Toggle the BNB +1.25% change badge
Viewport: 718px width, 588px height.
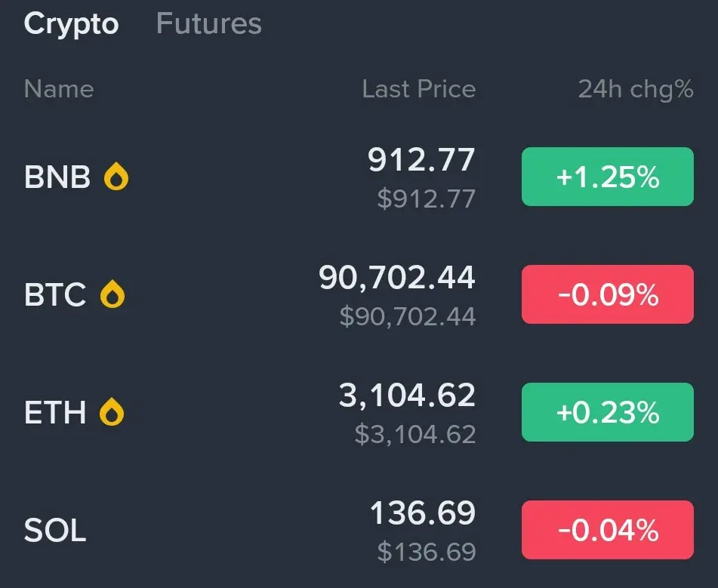click(x=608, y=177)
